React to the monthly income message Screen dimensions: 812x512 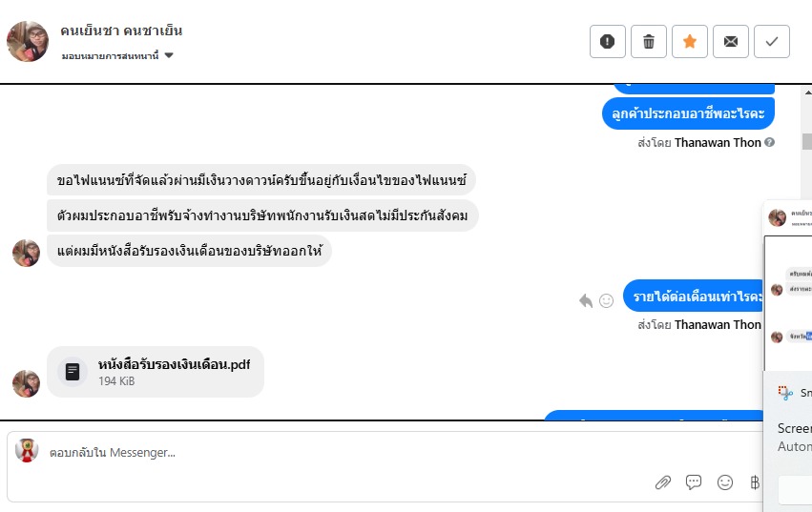click(x=606, y=300)
